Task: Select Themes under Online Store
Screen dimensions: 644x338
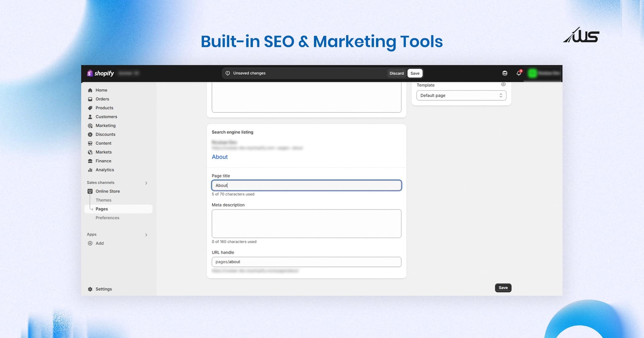Action: 103,200
